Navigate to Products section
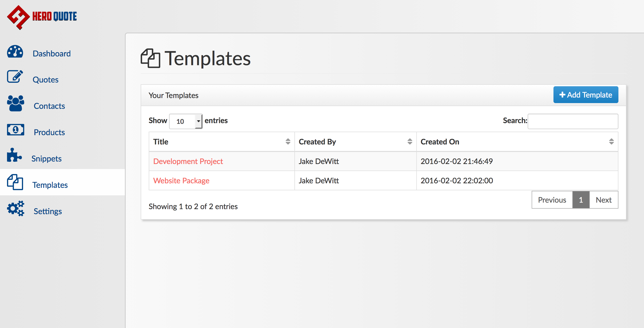 [x=49, y=132]
